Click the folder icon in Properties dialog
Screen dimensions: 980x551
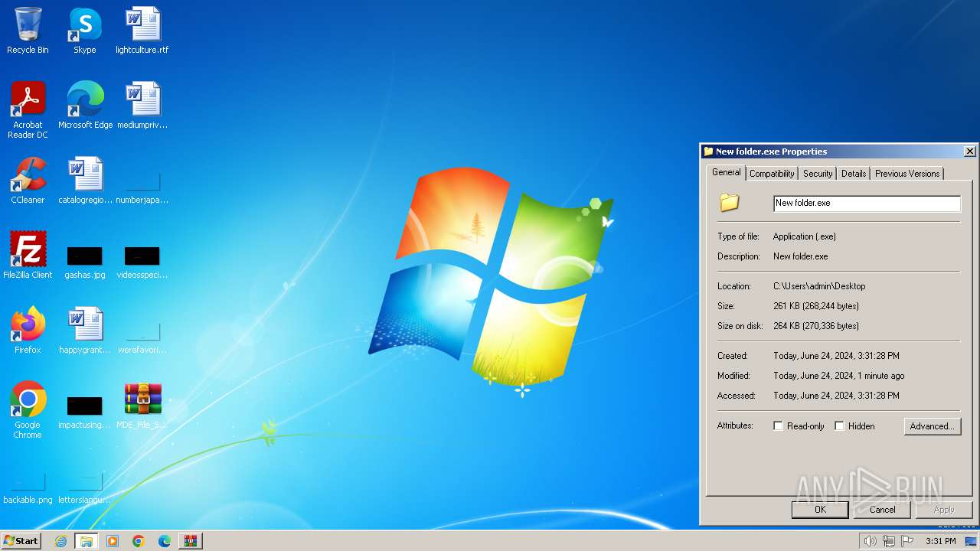tap(729, 202)
